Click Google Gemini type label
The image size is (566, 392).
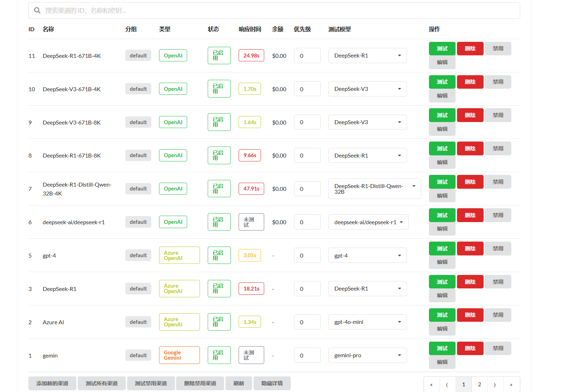pos(179,355)
